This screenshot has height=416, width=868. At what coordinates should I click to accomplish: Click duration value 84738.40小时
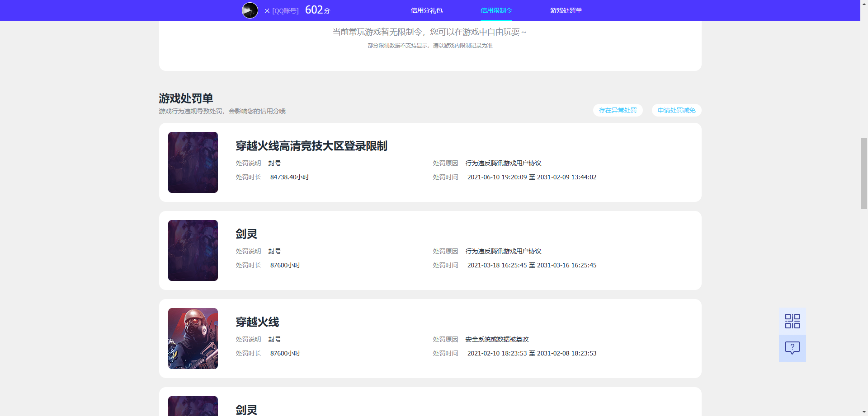tap(290, 177)
